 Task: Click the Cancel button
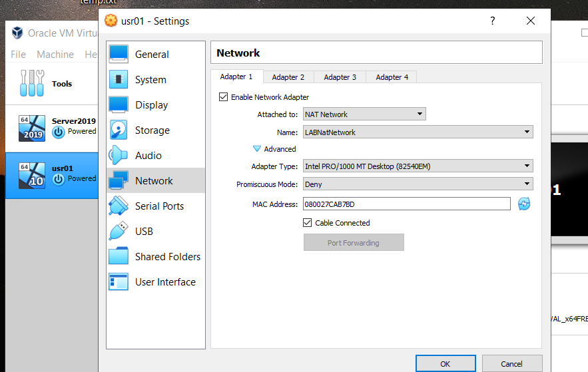512,363
